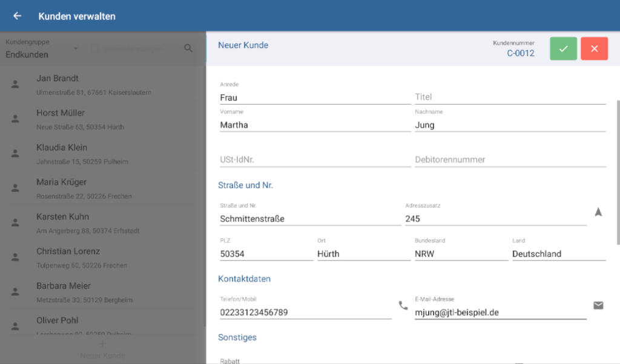
Task: Click the Neuer Kunde add button
Action: 102,349
